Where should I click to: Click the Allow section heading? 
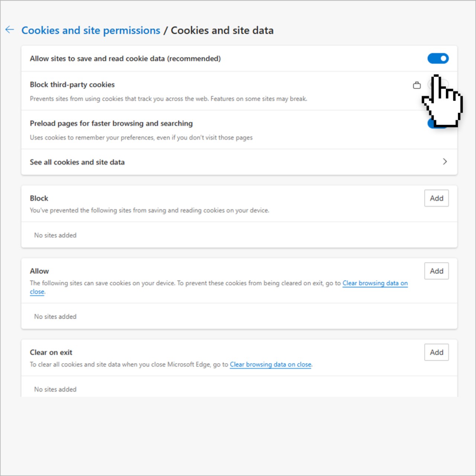[x=39, y=271]
